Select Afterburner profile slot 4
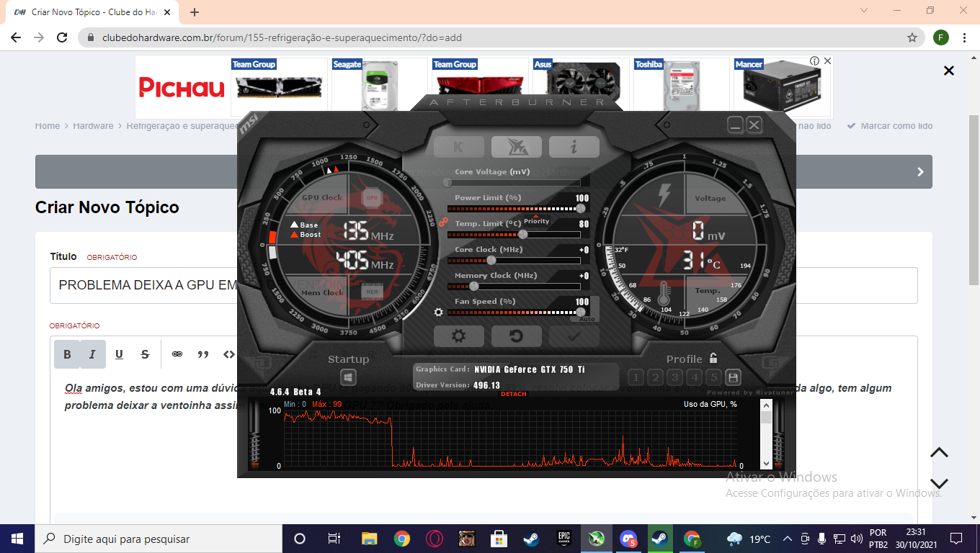 [694, 377]
